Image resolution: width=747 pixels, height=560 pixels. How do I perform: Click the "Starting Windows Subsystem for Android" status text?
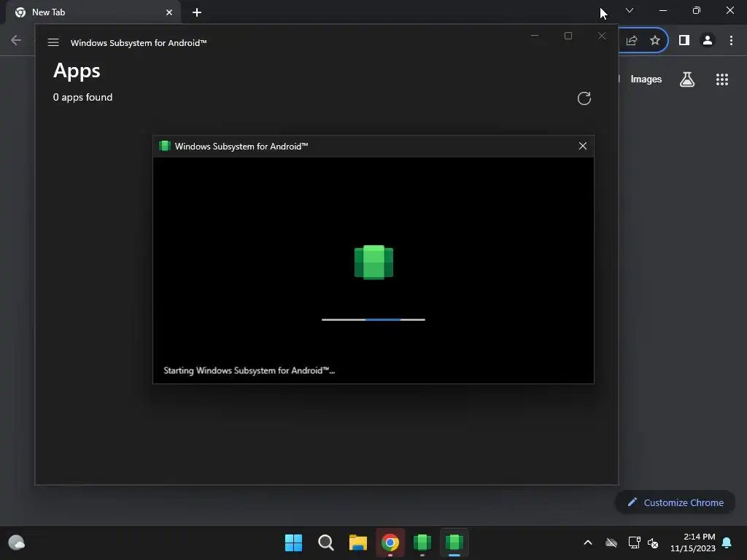(x=249, y=370)
